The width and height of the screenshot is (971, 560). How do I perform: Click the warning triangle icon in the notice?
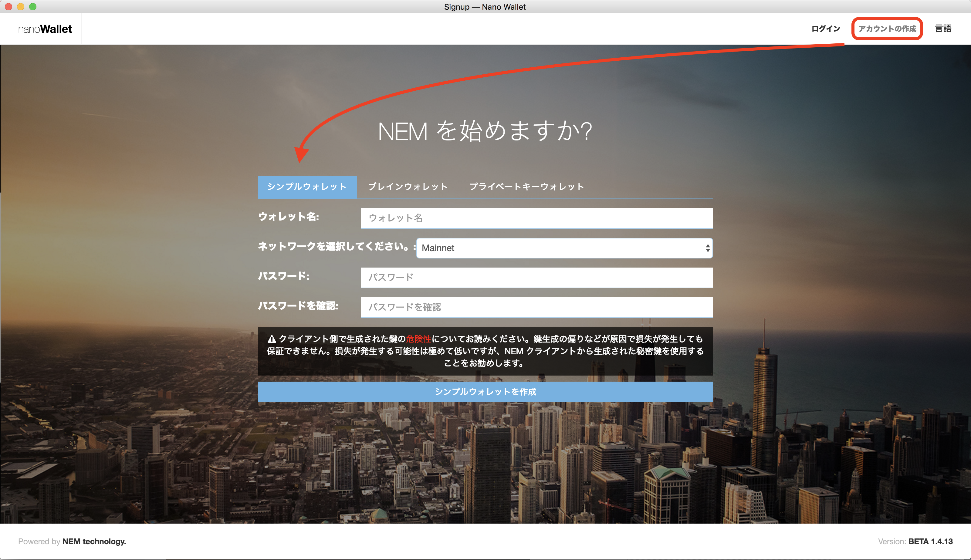coord(272,339)
